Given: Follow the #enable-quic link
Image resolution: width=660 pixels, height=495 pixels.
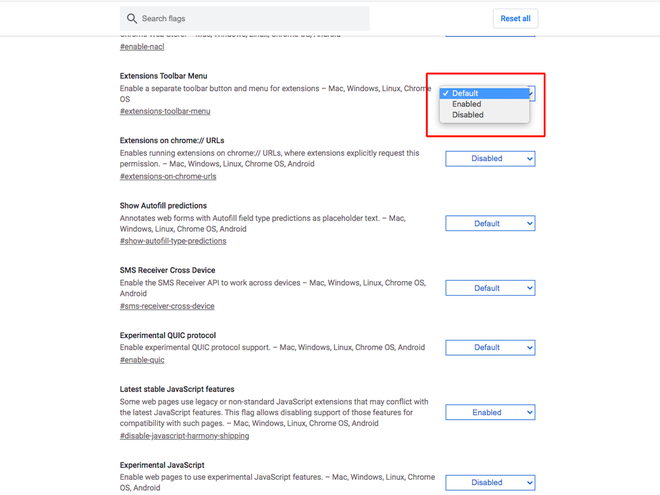Looking at the screenshot, I should 142,360.
